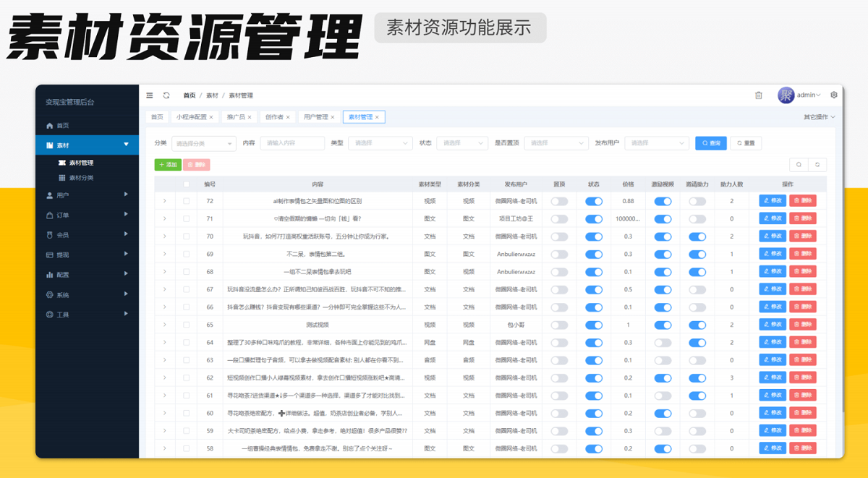Disable 状态 switch for row 70
Viewport: 868px width, 478px height.
click(x=594, y=236)
